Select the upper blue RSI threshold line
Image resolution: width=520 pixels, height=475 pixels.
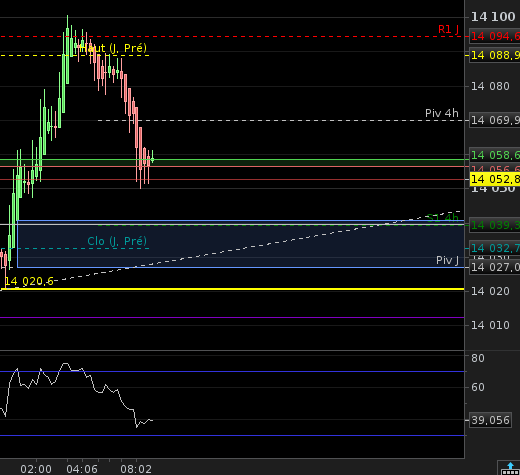232,371
